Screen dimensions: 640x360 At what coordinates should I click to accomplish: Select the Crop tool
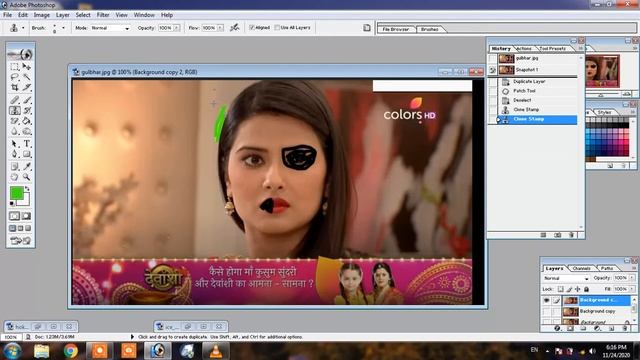[15, 87]
